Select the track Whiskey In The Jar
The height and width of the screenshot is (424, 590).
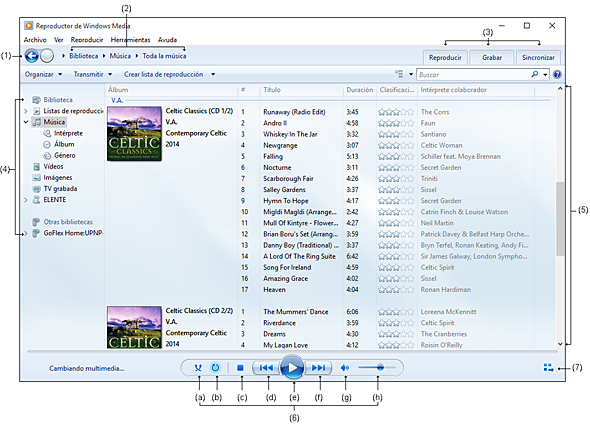click(290, 134)
